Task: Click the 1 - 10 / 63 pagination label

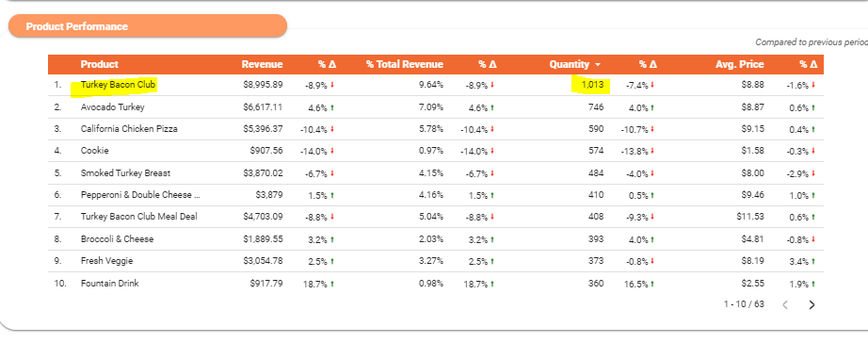Action: tap(744, 304)
